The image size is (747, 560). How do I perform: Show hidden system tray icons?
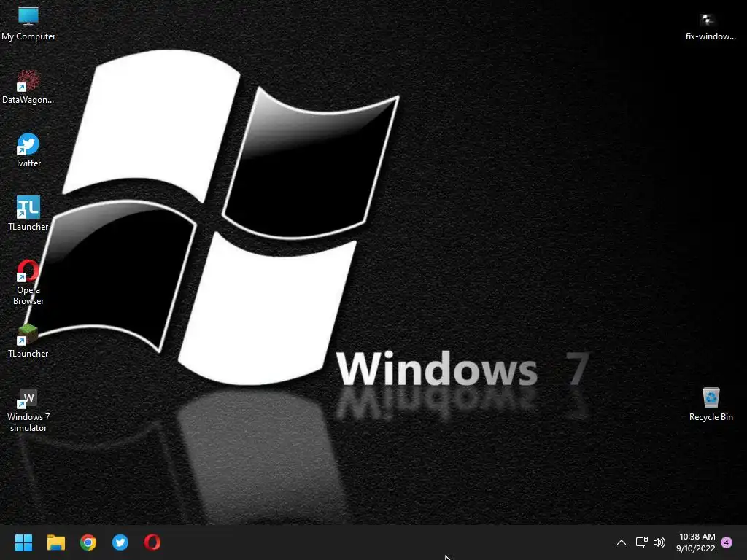622,542
